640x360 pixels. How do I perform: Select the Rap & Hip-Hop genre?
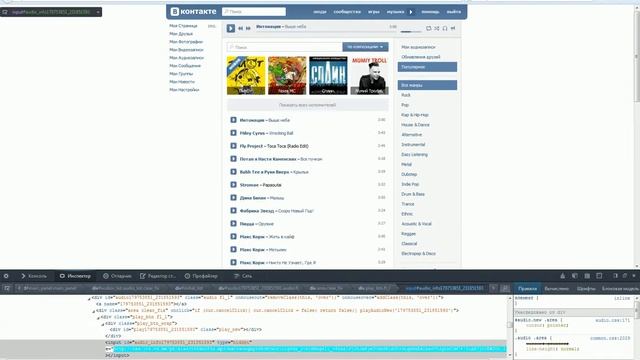(415, 115)
